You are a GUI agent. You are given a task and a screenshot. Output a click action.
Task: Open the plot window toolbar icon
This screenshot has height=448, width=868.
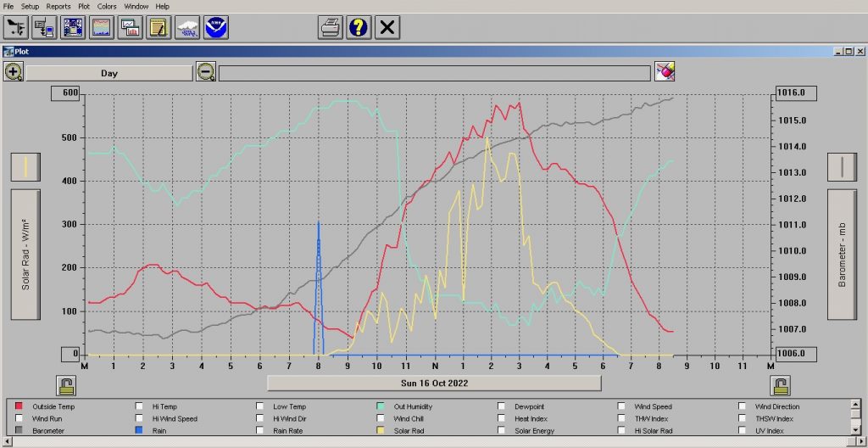131,27
